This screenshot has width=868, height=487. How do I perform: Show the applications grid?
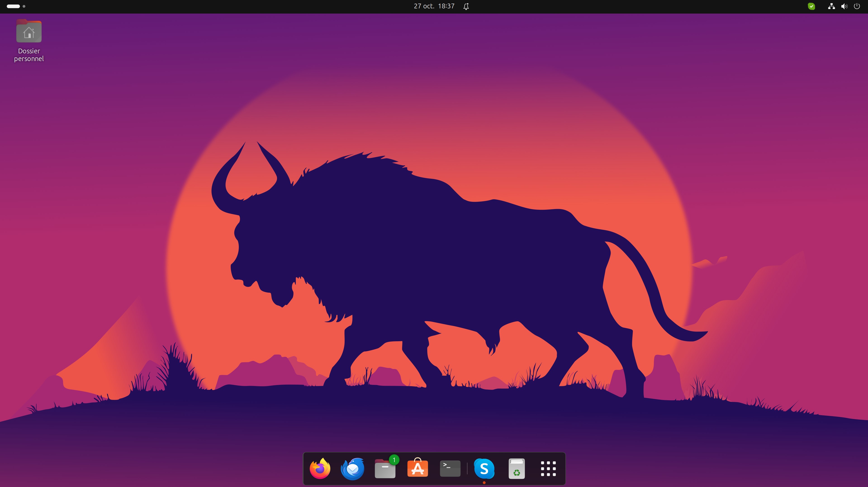click(548, 468)
